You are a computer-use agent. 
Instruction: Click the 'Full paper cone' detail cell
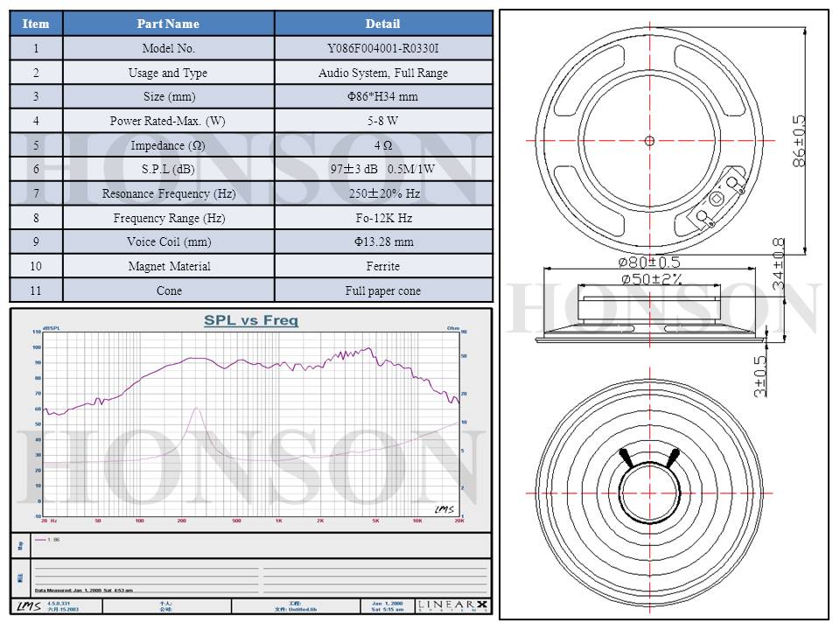[x=382, y=290]
